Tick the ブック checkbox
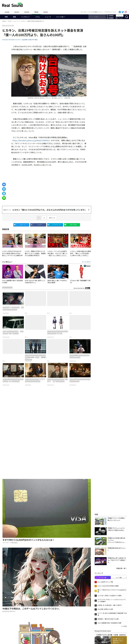Viewport: 129px width, 644px height. coord(117,18)
